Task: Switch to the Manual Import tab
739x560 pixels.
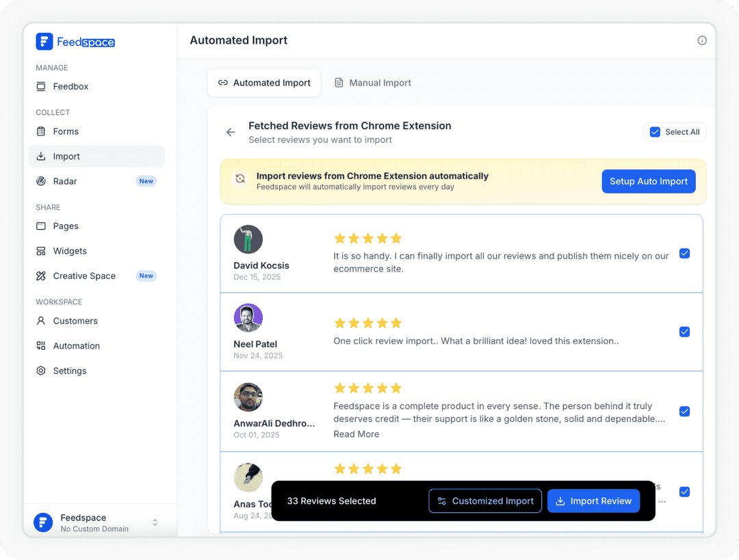Action: pyautogui.click(x=373, y=83)
